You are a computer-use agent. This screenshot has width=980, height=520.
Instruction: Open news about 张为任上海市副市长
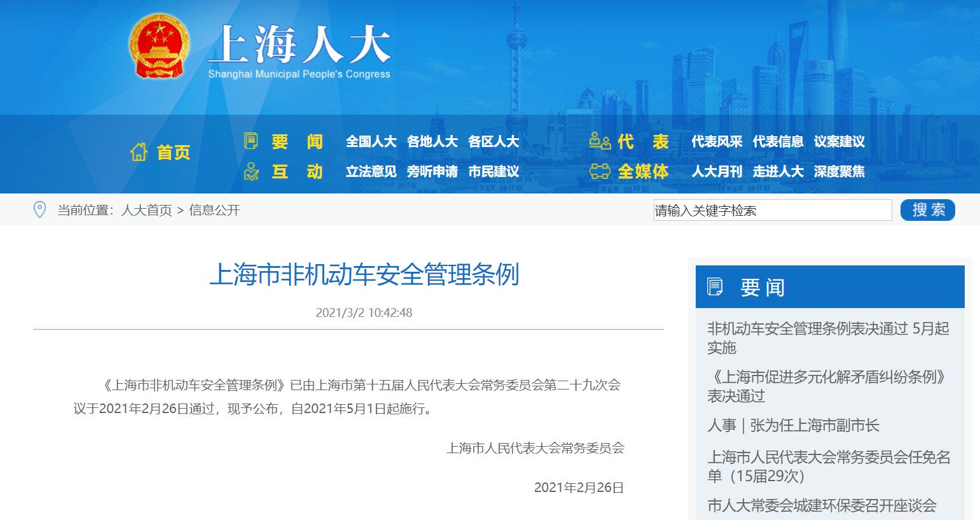tap(793, 426)
